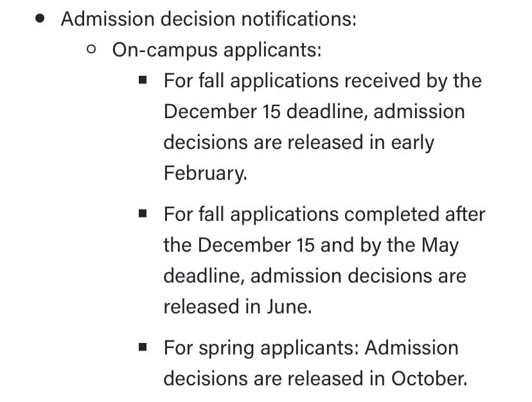Click the "Admission decision notifications:" heading text
Image resolution: width=532 pixels, height=402 pixels.
tap(208, 19)
